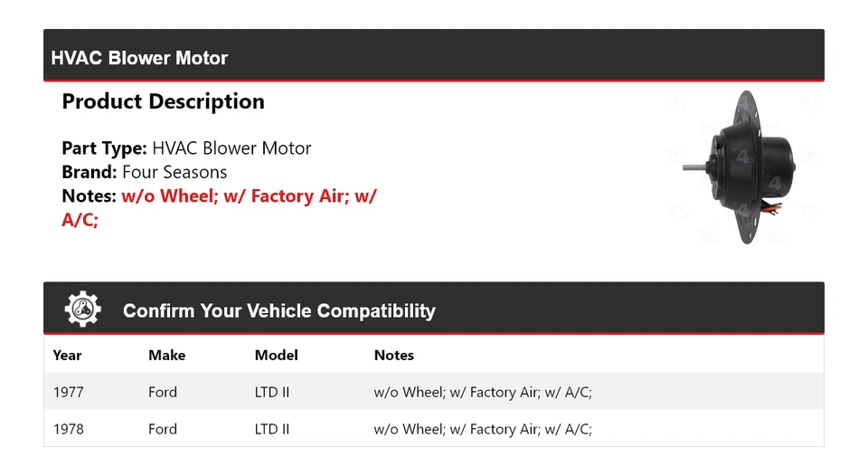The height and width of the screenshot is (476, 868).
Task: Sort by the Year column header
Action: [67, 355]
